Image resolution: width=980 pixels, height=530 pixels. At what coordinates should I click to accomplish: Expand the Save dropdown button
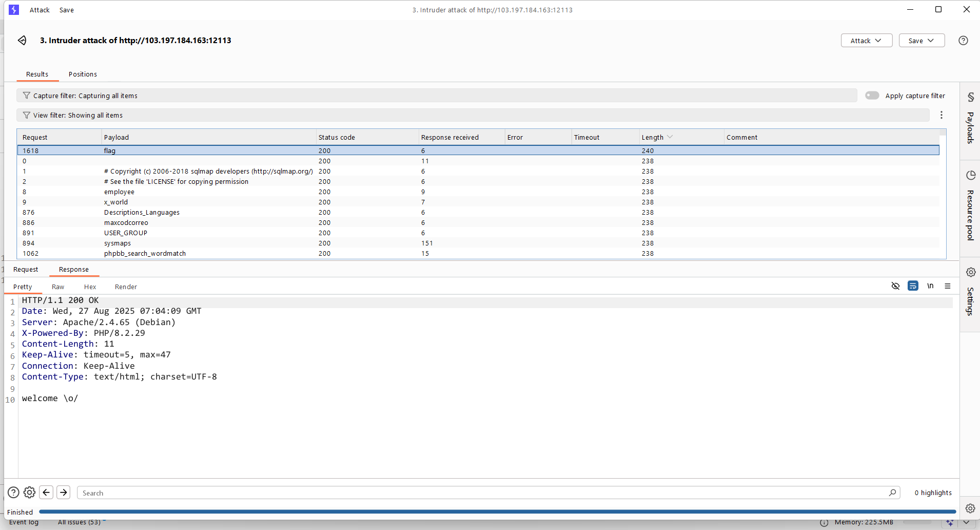point(921,41)
